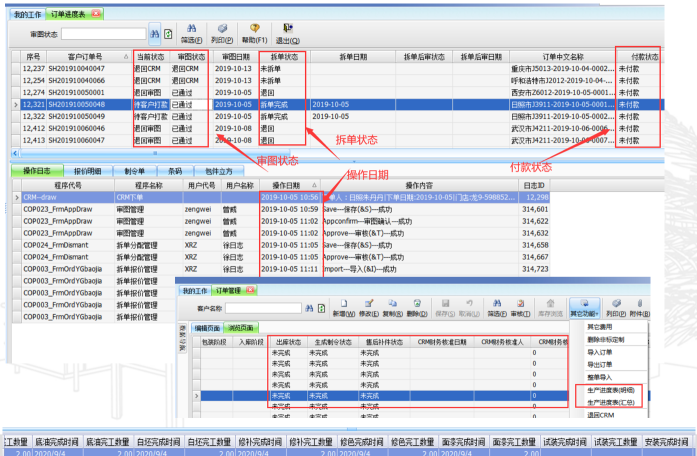Click left arrow of order grid horizontal scrollbar
The height and width of the screenshot is (456, 697).
(15, 153)
